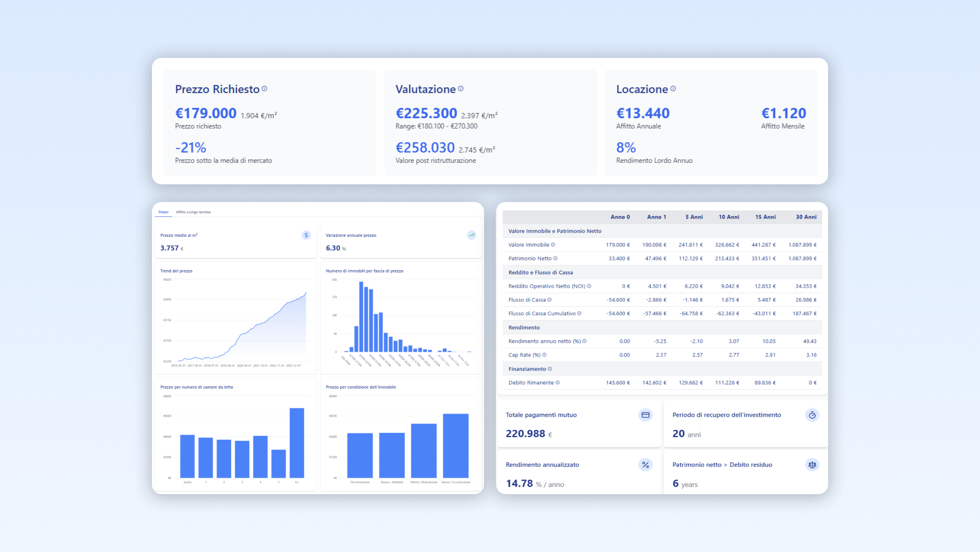Click trend arrow icon in Variazione annuale prezzo card
Screen dimensions: 980x552
click(x=471, y=235)
